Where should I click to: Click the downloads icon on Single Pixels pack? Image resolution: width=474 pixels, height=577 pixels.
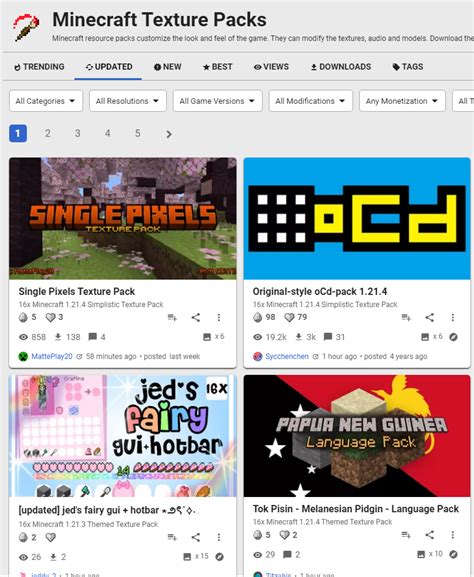[58, 337]
